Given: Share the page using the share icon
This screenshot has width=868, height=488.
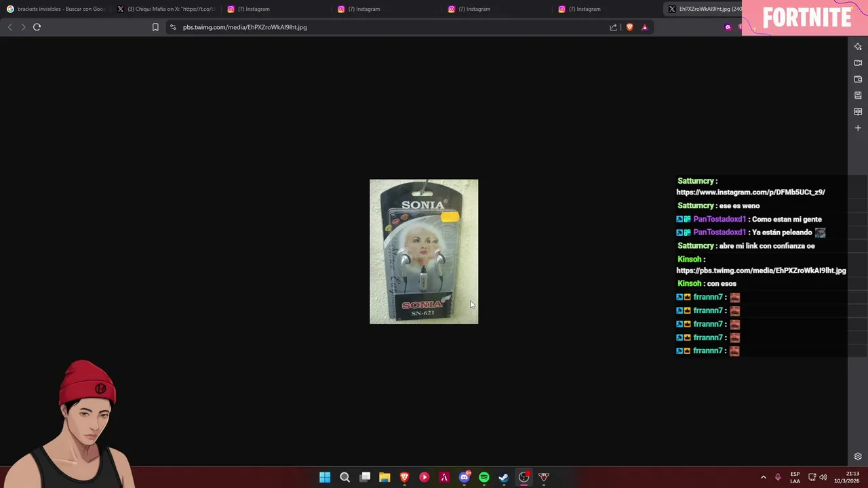Looking at the screenshot, I should tap(613, 27).
